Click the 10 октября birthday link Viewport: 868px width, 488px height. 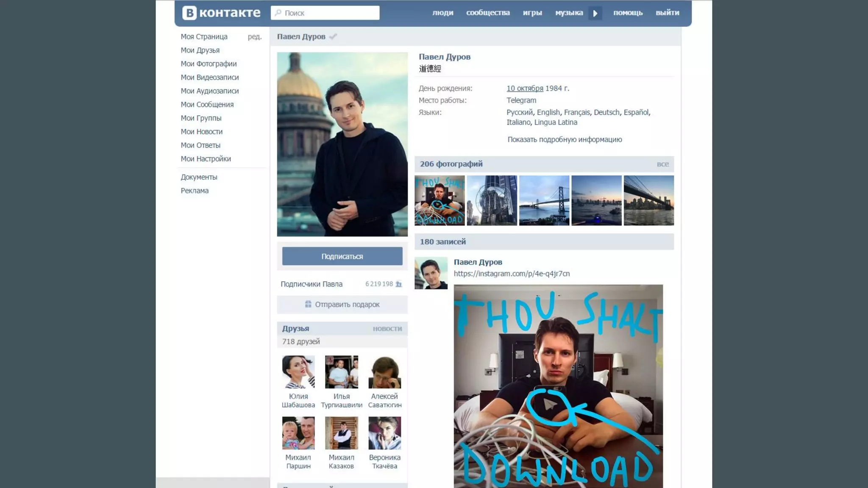pos(525,89)
